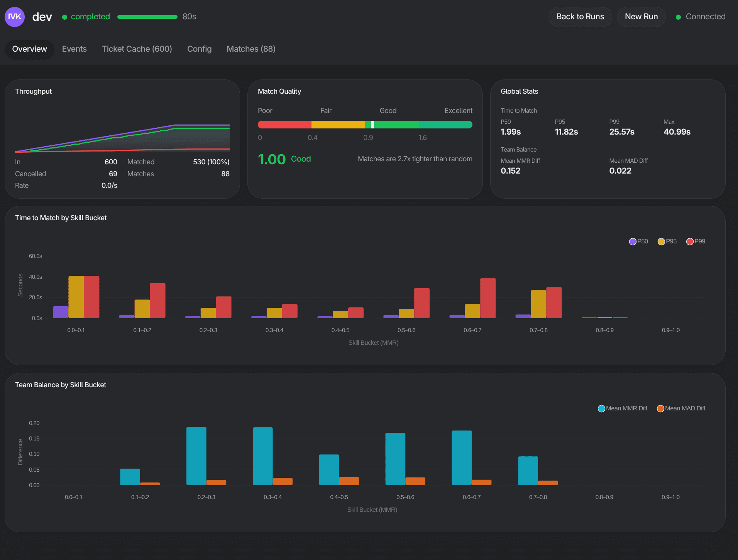Hide the Mean MMR Diff series

coord(601,408)
